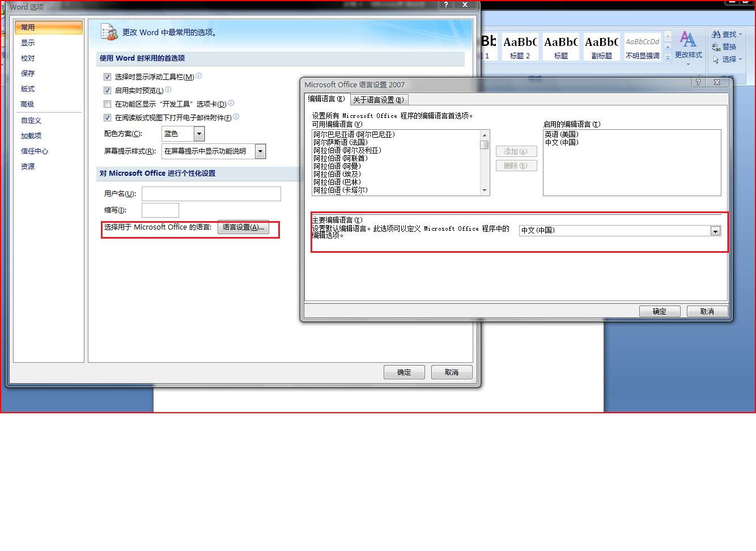Viewport: 756px width, 551px height.
Task: Click the 用户名 input field
Action: pyautogui.click(x=211, y=194)
